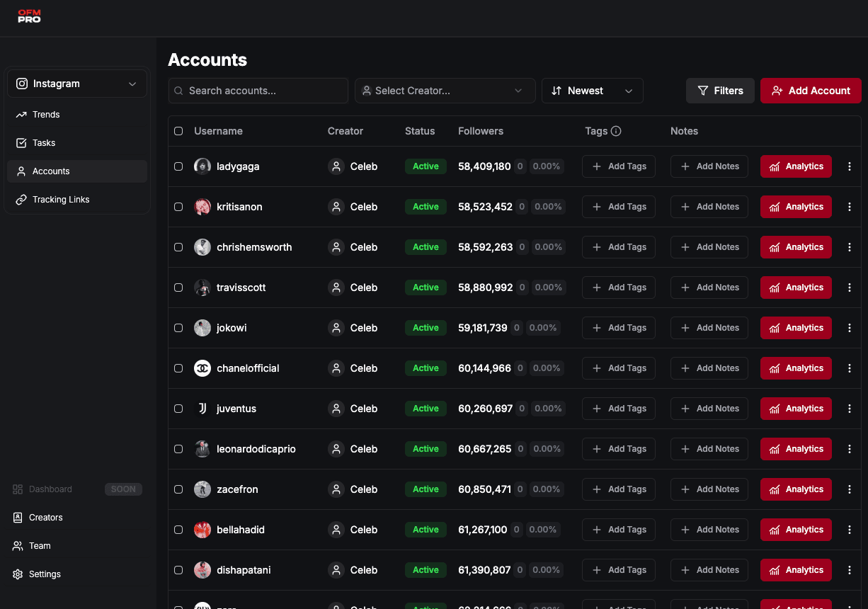Check the kritisanon row checkbox
The image size is (868, 609).
coord(178,207)
